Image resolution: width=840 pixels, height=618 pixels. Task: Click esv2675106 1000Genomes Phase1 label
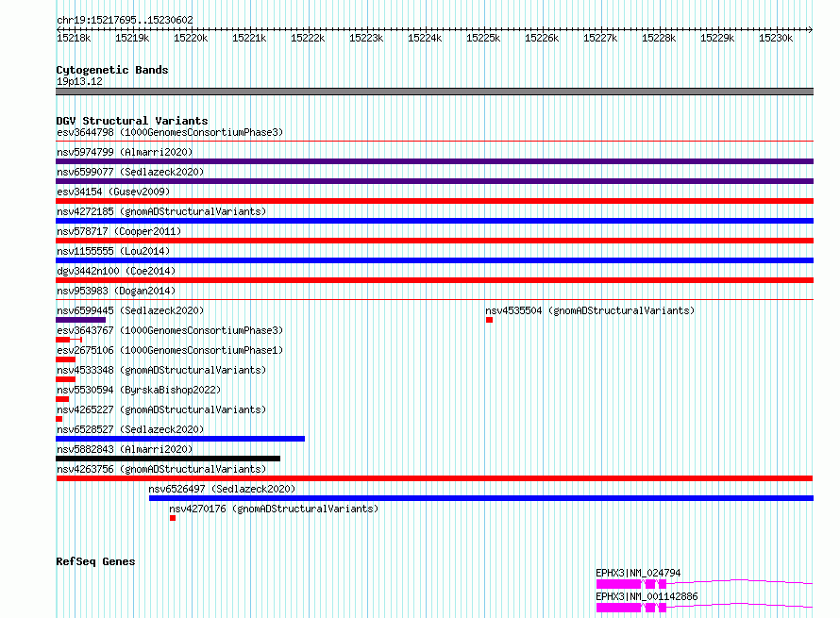tap(170, 350)
